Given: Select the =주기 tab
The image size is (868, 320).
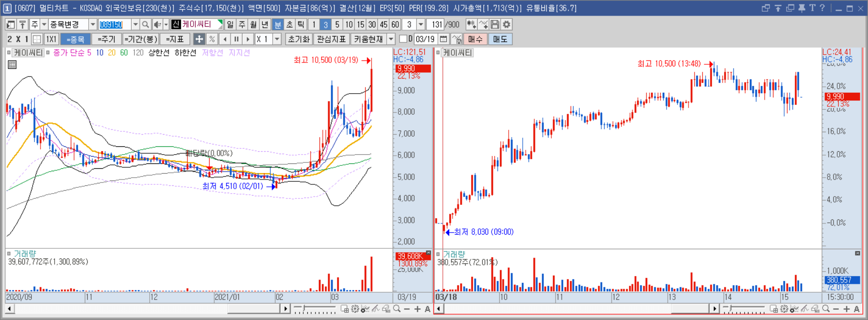Looking at the screenshot, I should [106, 39].
